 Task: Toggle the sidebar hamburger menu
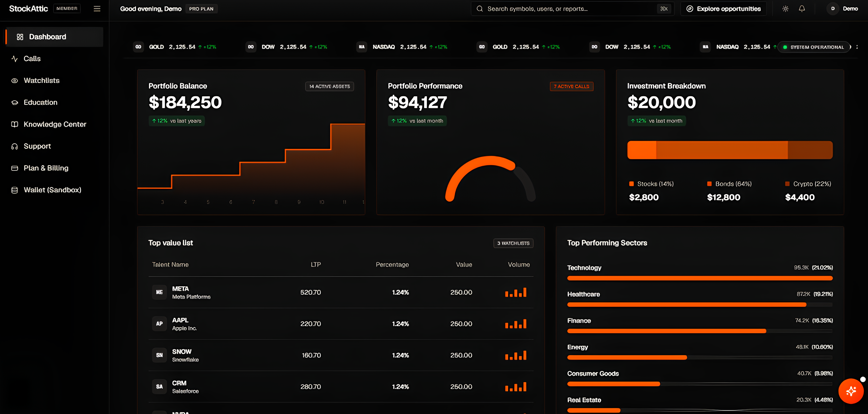[x=97, y=9]
